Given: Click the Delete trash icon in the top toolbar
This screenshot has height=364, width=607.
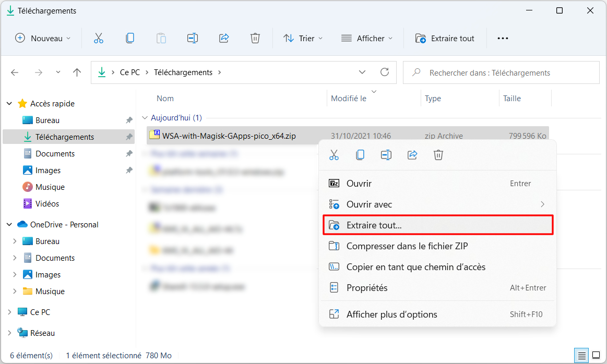Looking at the screenshot, I should pyautogui.click(x=255, y=38).
